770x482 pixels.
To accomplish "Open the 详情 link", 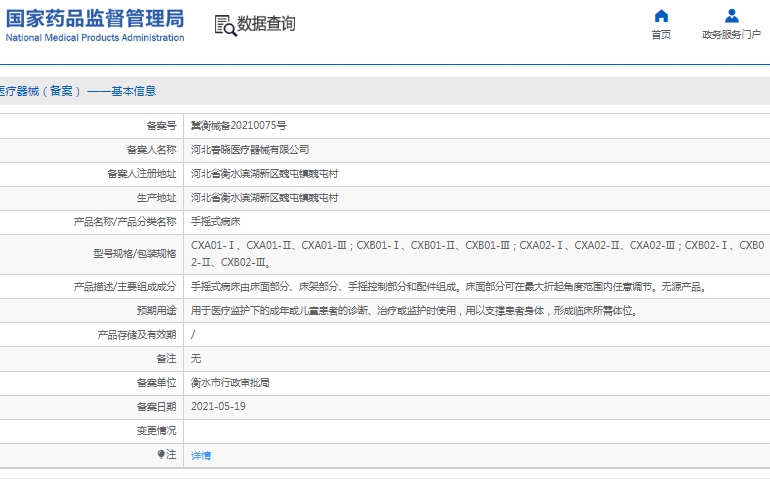I will pos(201,455).
